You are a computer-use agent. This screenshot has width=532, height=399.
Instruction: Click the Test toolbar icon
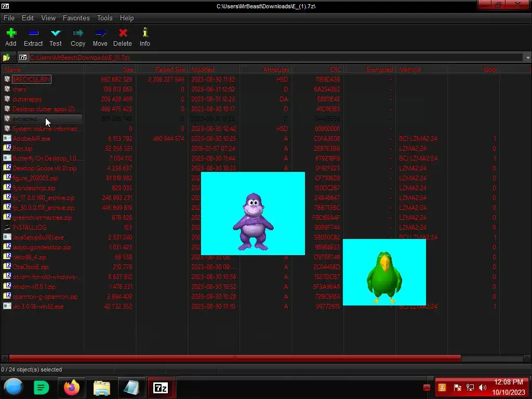55,33
